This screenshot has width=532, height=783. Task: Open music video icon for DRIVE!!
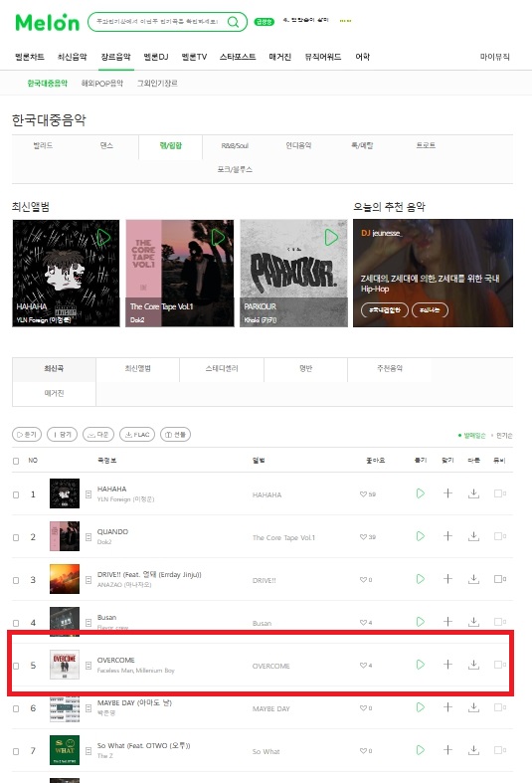499,579
